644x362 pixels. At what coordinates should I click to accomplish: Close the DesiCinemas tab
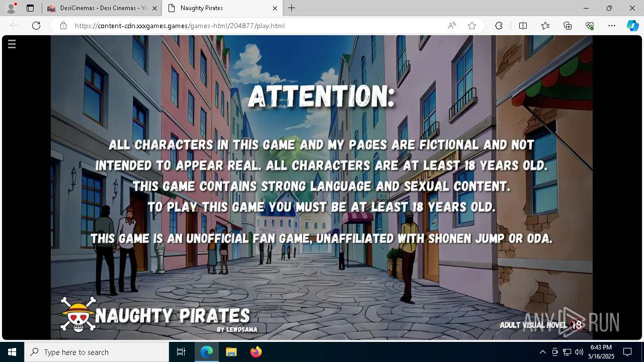[154, 8]
